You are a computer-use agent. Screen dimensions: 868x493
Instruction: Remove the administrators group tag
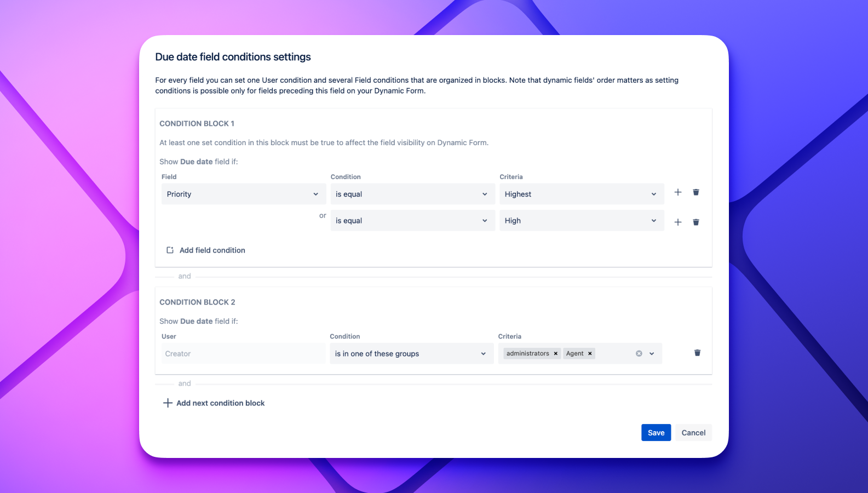click(x=556, y=354)
